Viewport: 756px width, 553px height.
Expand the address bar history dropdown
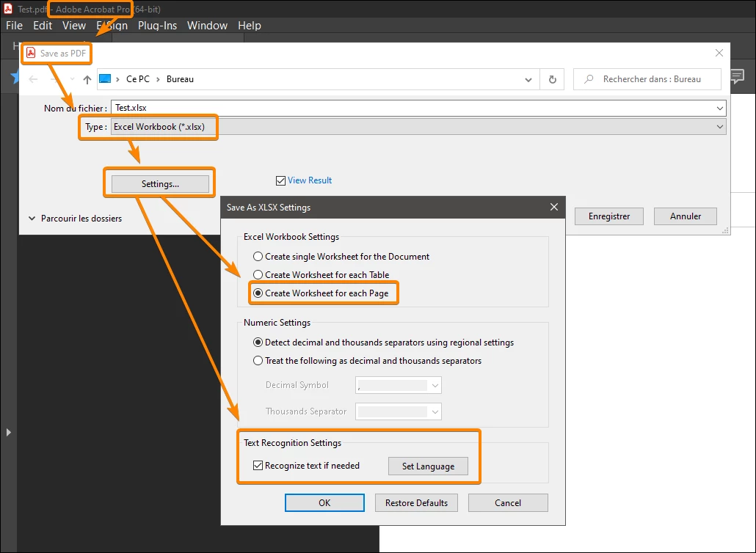pos(528,79)
